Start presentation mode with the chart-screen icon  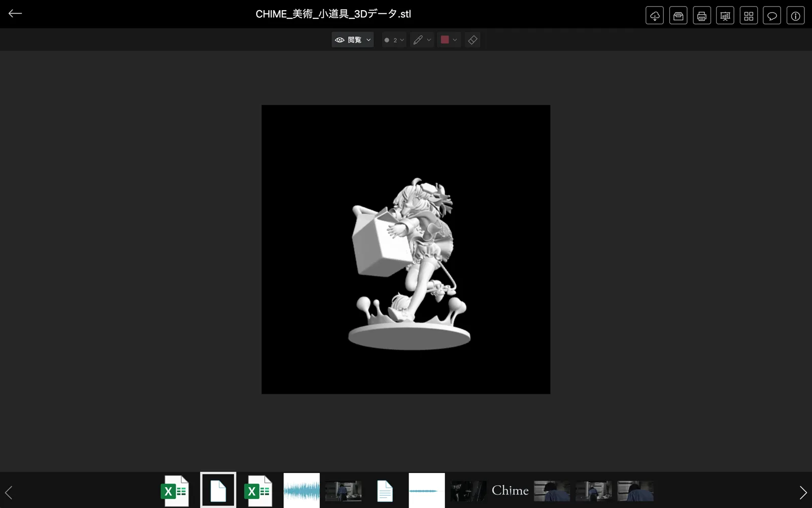725,16
